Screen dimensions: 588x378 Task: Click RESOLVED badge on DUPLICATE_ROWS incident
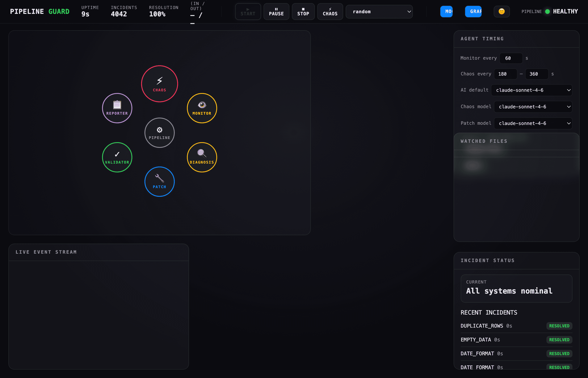tap(559, 326)
